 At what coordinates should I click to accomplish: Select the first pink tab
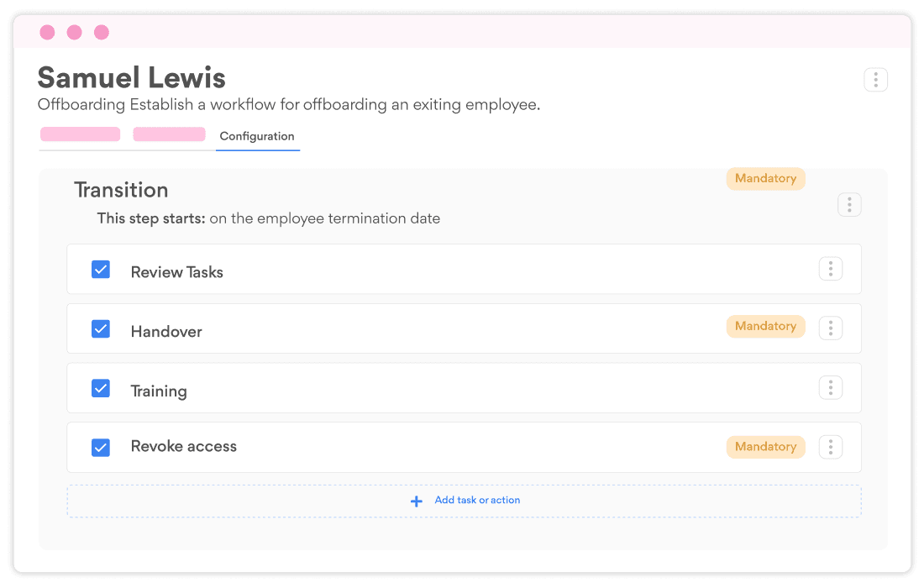tap(80, 134)
